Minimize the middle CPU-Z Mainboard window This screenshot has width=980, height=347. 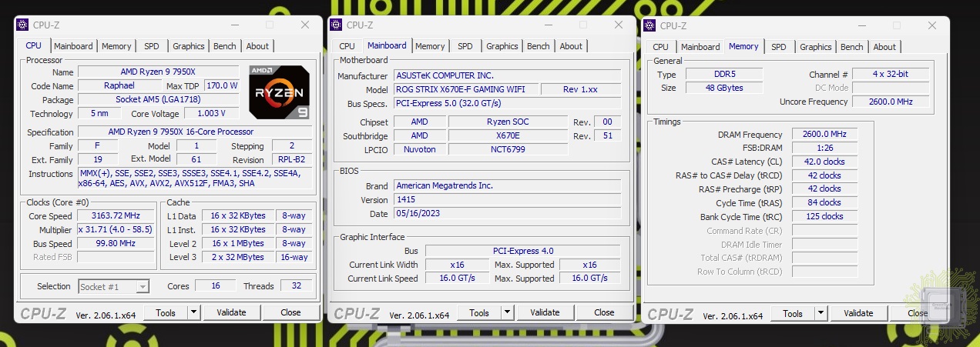tap(548, 25)
